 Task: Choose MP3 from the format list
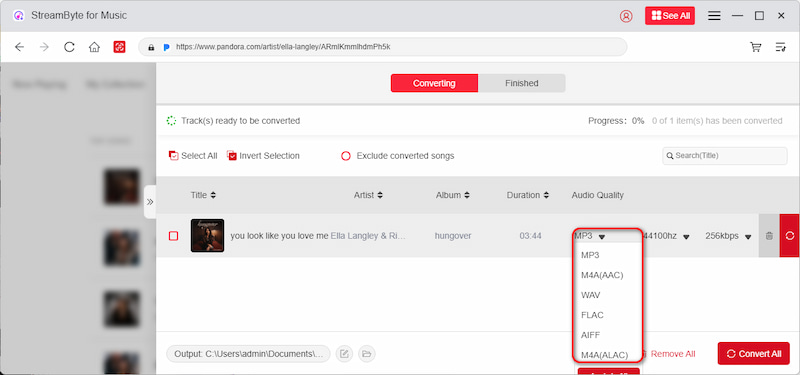[590, 255]
